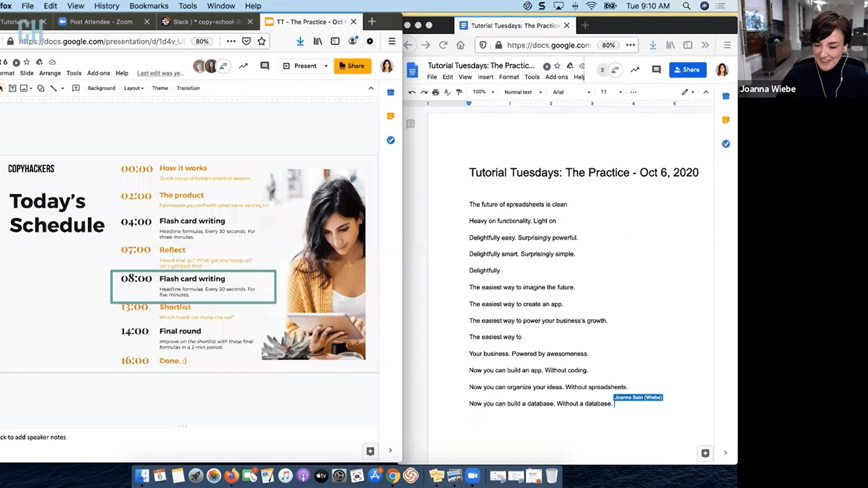Open the Bookmarks menu in macOS menu bar
Screen dimensions: 868x488
[149, 6]
